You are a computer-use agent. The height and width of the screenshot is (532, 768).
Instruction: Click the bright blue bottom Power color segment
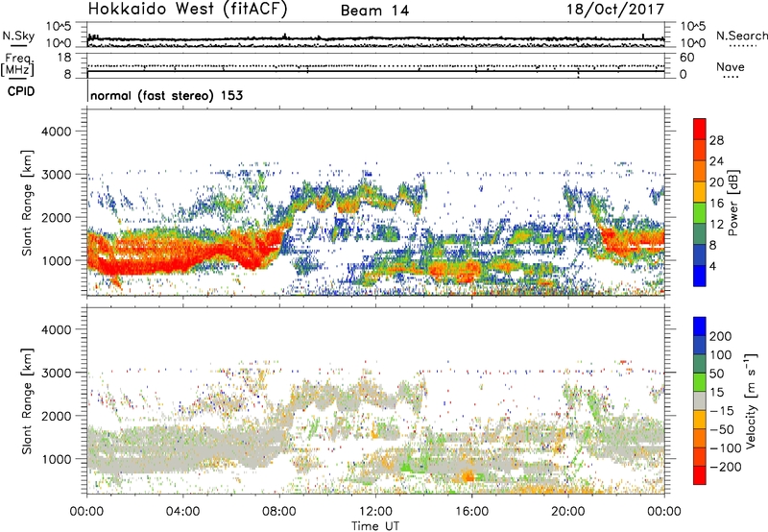pos(700,276)
